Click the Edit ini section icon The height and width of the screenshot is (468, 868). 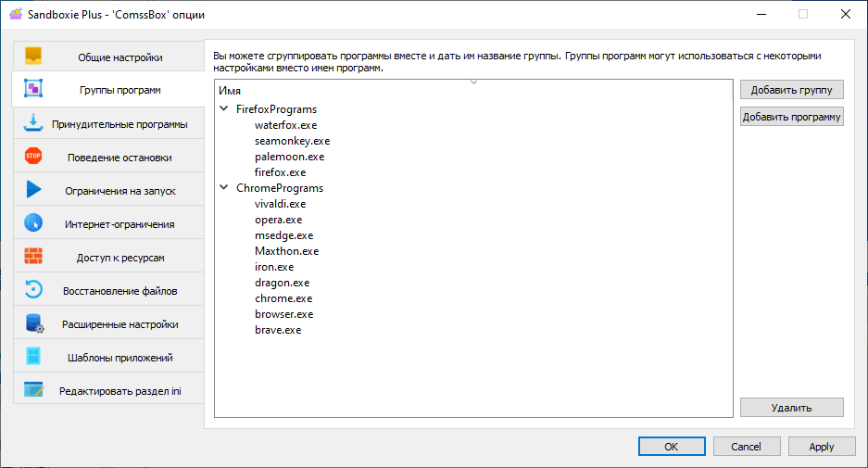click(33, 389)
